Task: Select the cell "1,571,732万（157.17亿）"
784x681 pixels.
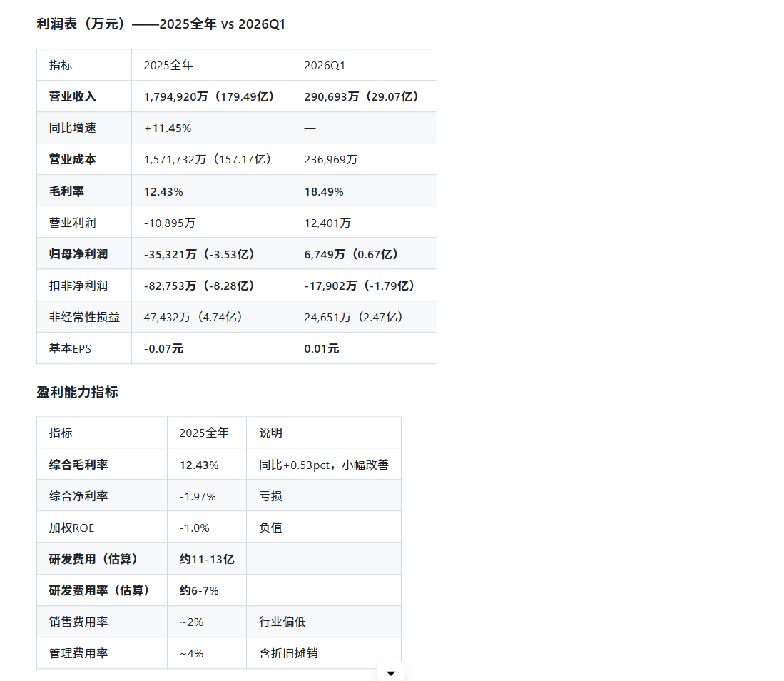Action: (x=208, y=160)
